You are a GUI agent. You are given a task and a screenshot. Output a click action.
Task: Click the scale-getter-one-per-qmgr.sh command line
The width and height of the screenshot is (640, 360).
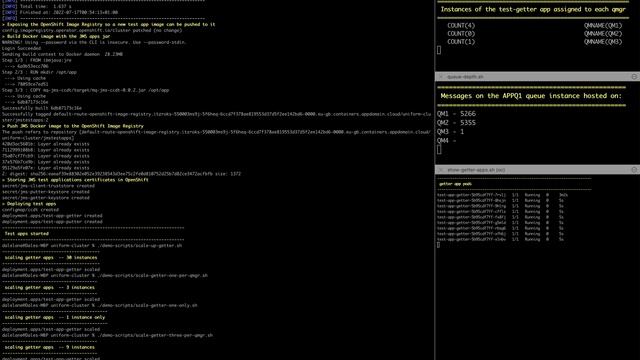(x=104, y=276)
